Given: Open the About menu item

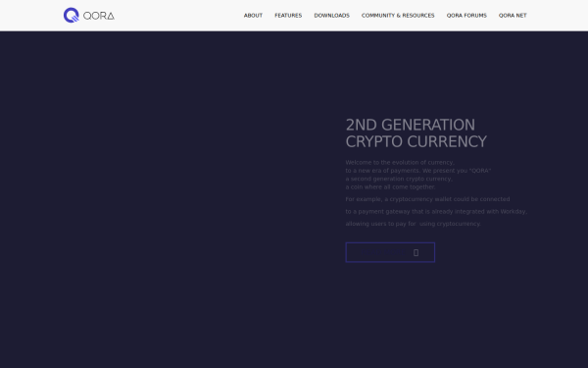Looking at the screenshot, I should 253,16.
